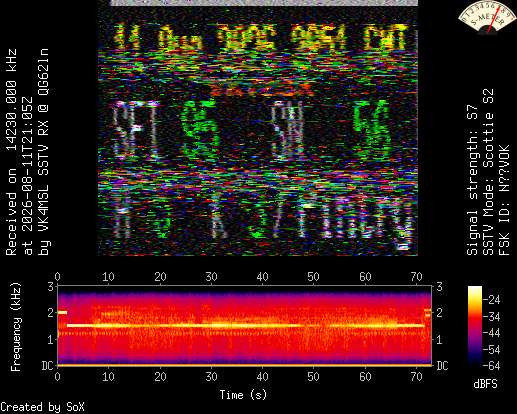
Task: Click the red S-meter needle
Action: click(x=494, y=20)
